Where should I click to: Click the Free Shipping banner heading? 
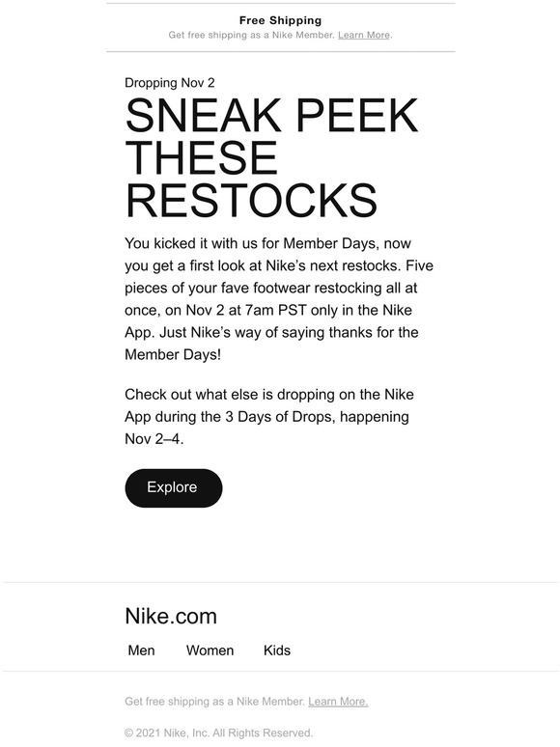point(280,20)
